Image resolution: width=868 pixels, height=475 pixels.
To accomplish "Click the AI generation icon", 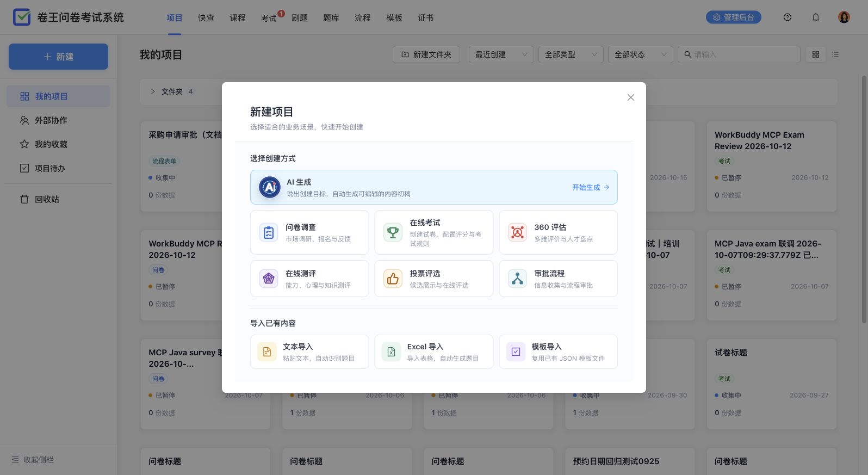I will click(x=269, y=187).
